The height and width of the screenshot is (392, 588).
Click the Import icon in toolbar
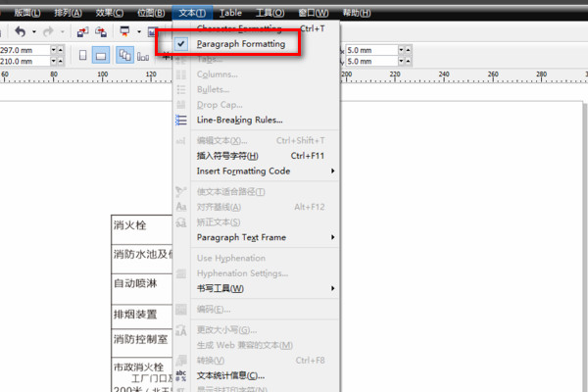(x=82, y=32)
